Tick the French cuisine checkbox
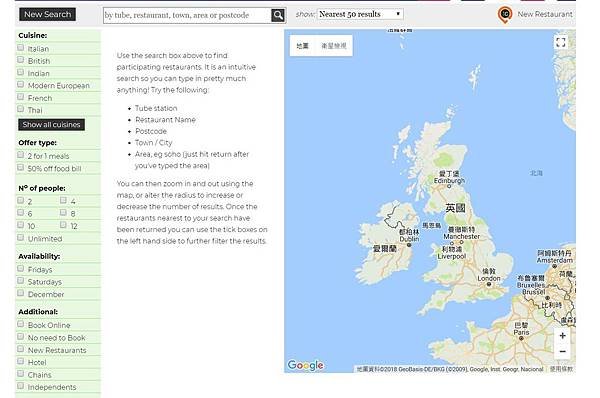 pos(21,97)
